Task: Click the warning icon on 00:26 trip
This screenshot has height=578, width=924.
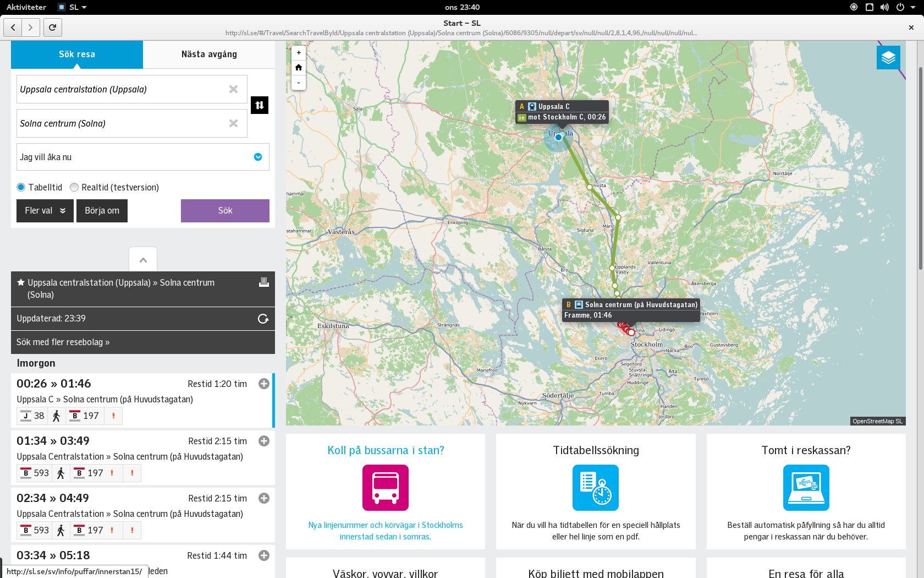Action: 113,416
